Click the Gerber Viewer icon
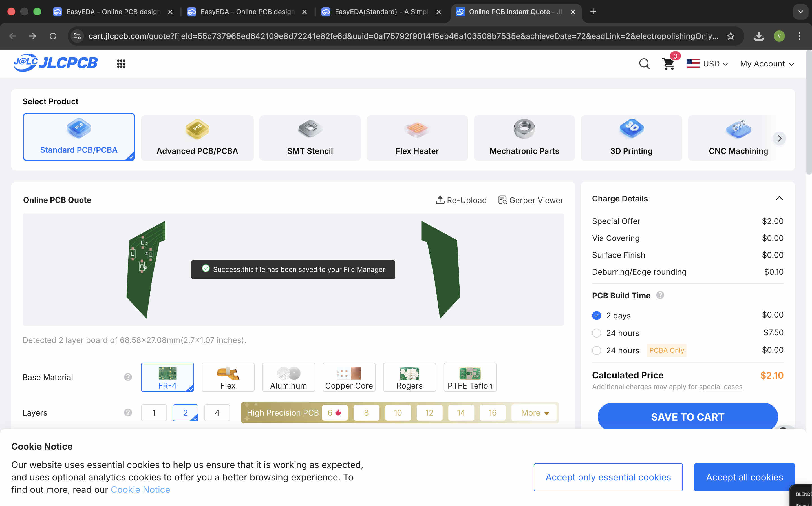The height and width of the screenshot is (506, 812). [502, 200]
